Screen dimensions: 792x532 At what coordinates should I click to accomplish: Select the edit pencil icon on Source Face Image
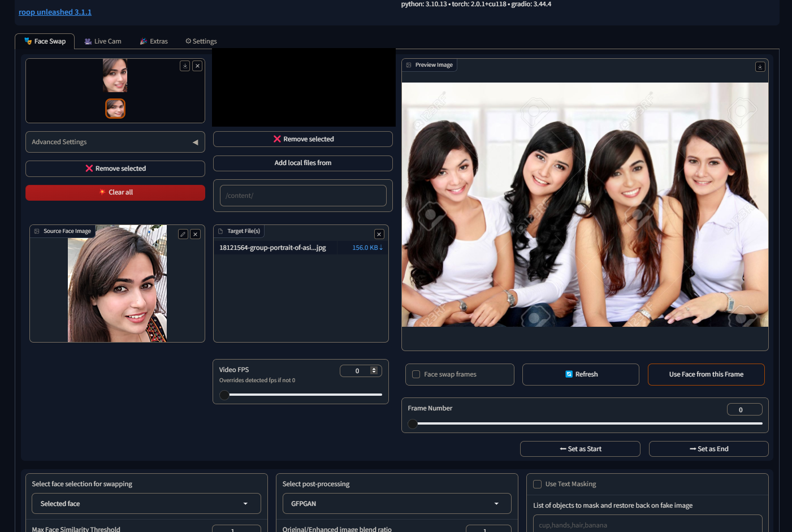point(183,233)
